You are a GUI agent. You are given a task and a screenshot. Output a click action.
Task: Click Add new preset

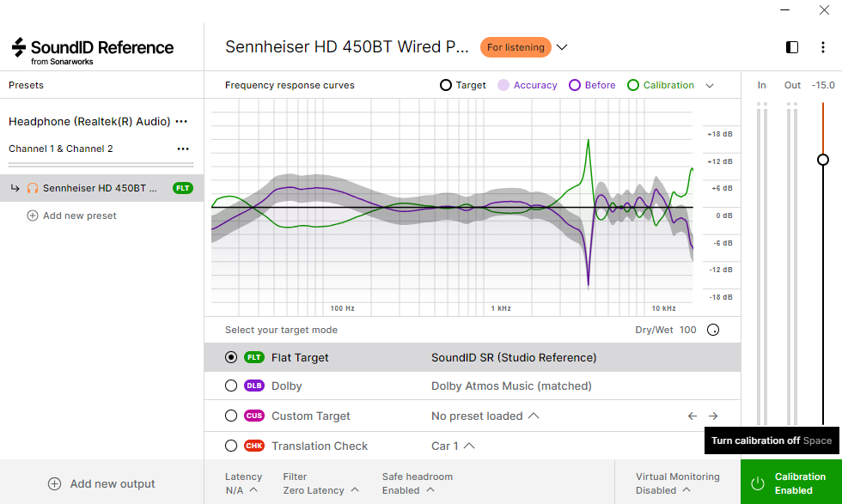pyautogui.click(x=79, y=216)
